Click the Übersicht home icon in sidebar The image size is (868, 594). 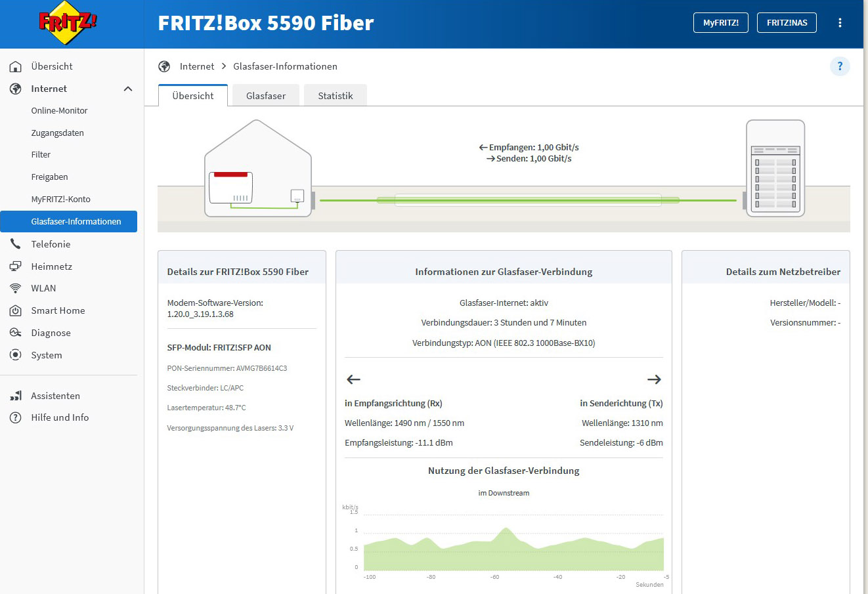(16, 66)
